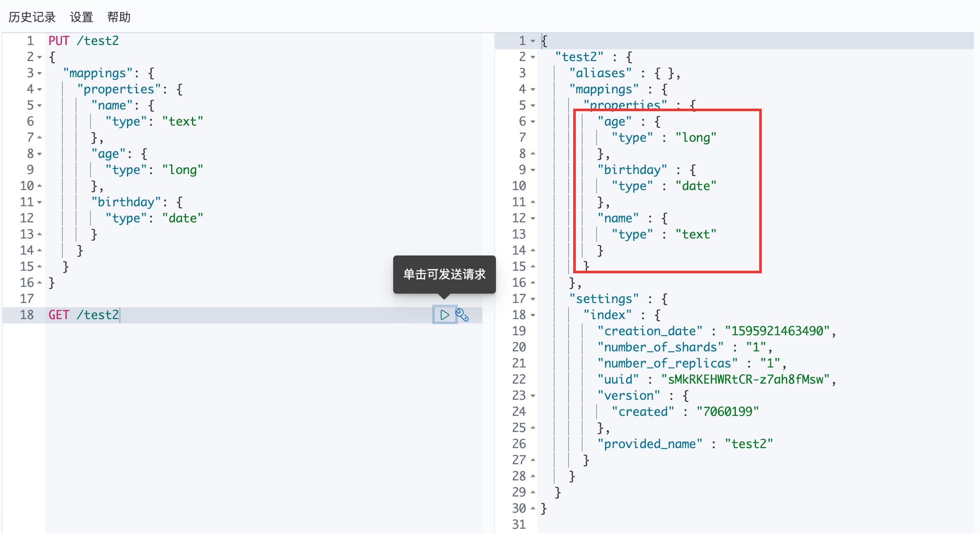Collapse "version" block on response line 23
The height and width of the screenshot is (533, 980).
pyautogui.click(x=532, y=396)
